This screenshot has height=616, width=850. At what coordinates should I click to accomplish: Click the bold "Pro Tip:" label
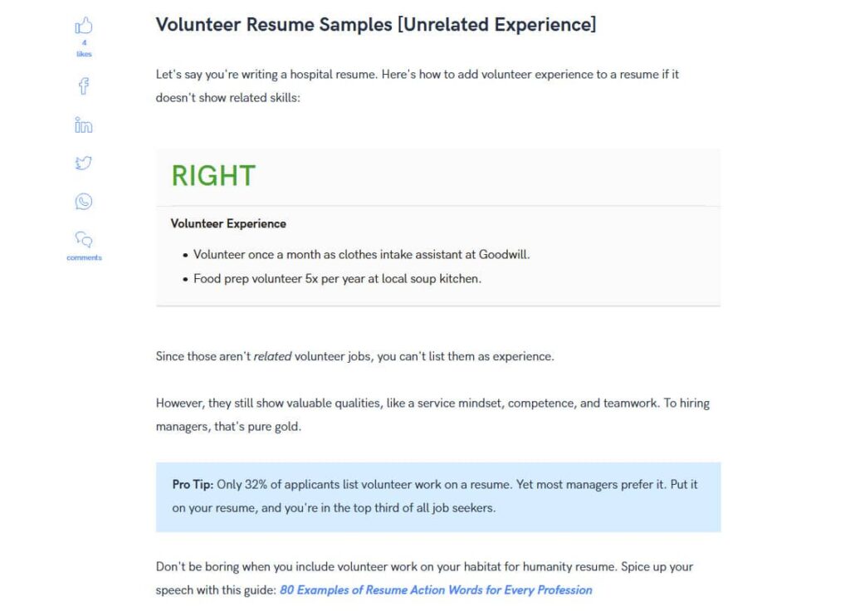point(193,484)
